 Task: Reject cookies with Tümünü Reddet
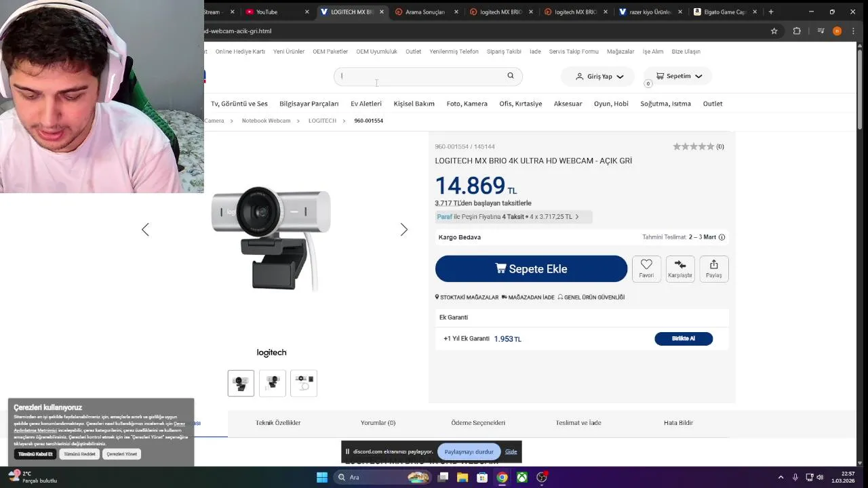point(79,454)
